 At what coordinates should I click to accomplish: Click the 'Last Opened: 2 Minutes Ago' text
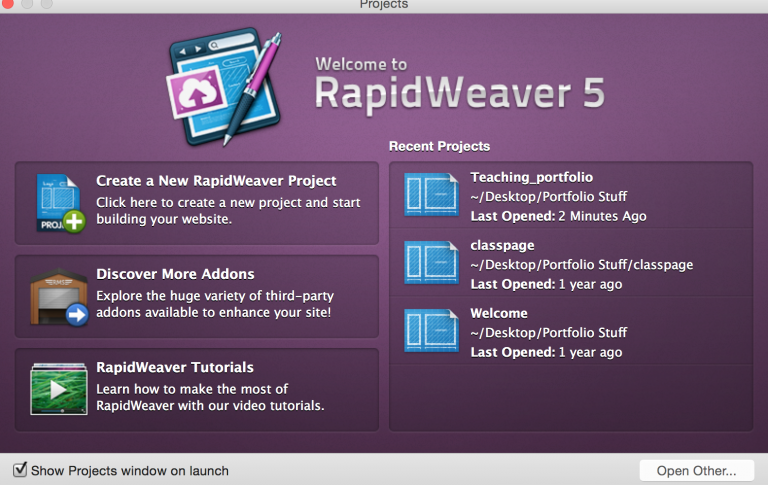point(558,216)
